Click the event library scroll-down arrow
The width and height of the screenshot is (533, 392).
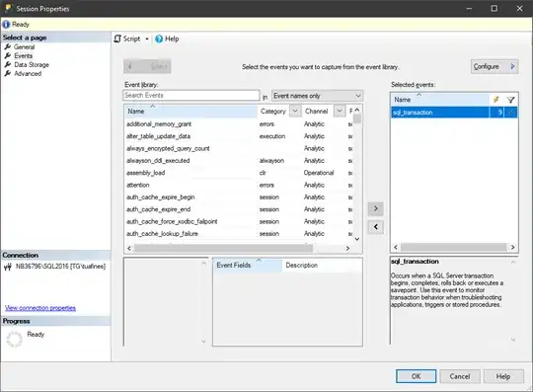(357, 239)
